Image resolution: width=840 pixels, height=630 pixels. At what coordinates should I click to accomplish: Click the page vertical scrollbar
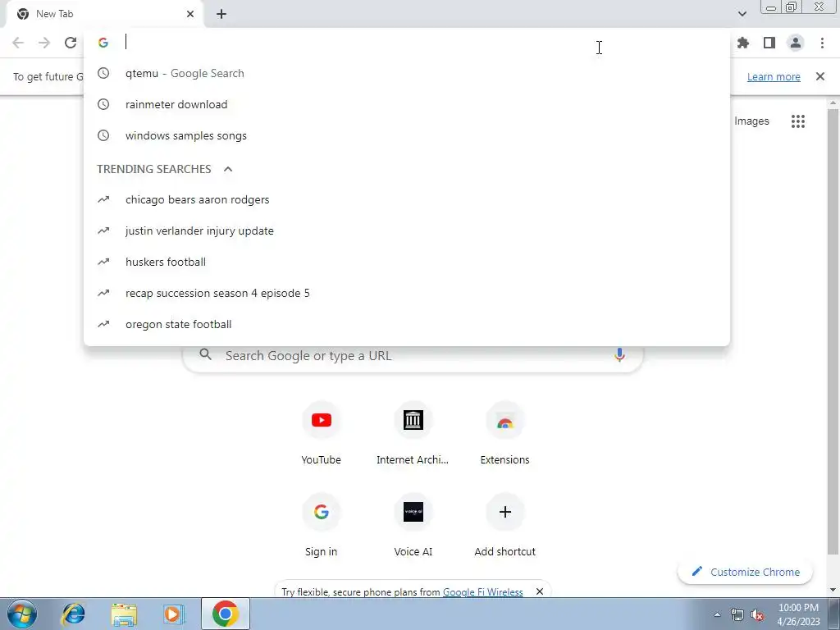pyautogui.click(x=833, y=332)
